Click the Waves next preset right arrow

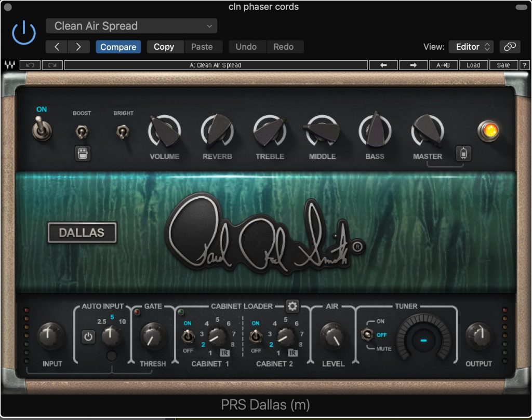point(413,65)
